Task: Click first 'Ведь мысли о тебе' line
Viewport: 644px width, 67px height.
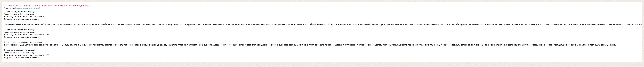Action: tap(23, 19)
